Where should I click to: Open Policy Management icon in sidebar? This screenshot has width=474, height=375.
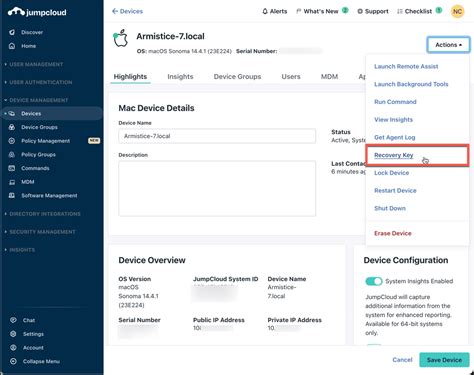coord(12,141)
